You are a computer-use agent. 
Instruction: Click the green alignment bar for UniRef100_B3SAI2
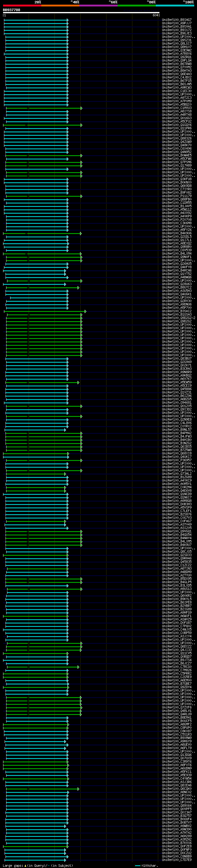45,311
